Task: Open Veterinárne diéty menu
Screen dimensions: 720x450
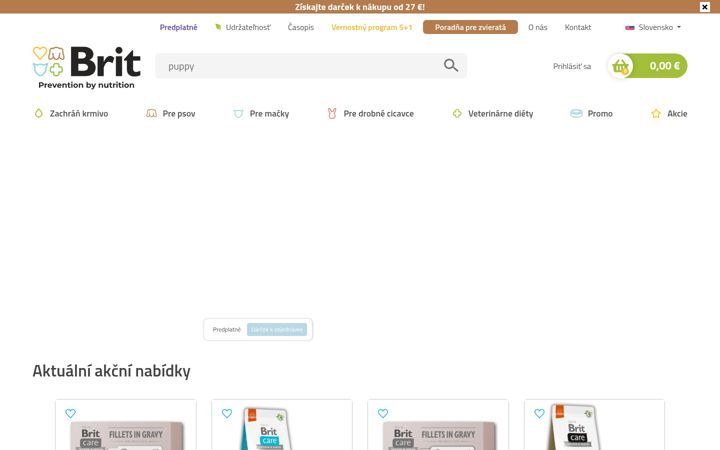Action: 501,113
